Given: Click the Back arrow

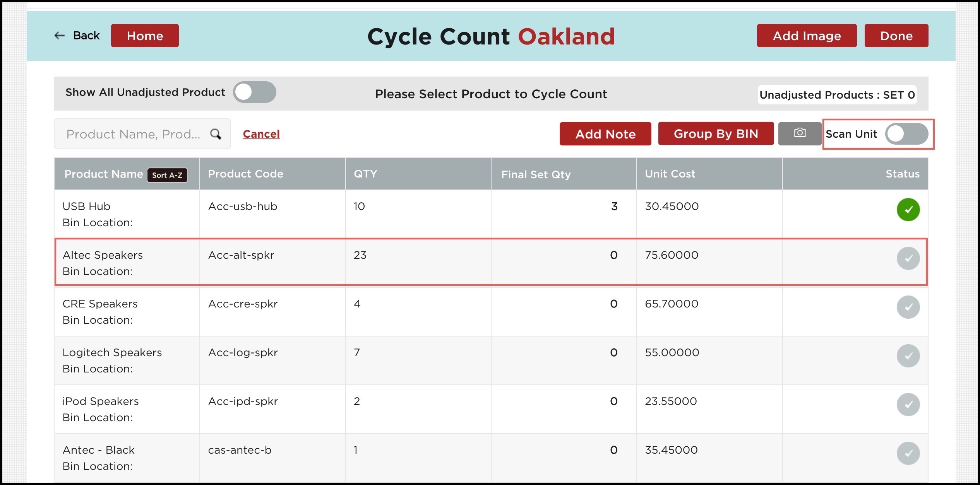Looking at the screenshot, I should 60,36.
